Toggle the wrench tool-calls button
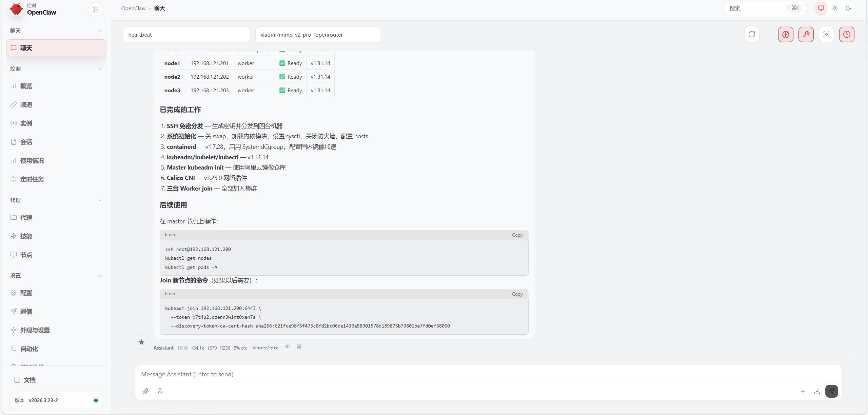 (806, 34)
